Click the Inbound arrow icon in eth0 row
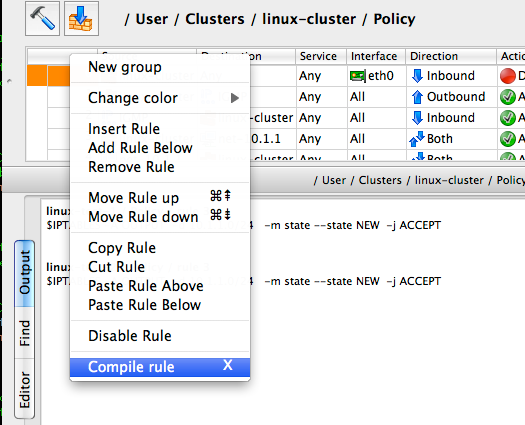This screenshot has height=425, width=525. (417, 76)
